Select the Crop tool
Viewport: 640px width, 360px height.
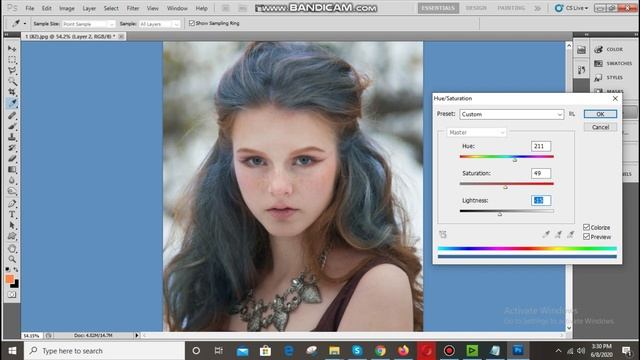[12, 92]
